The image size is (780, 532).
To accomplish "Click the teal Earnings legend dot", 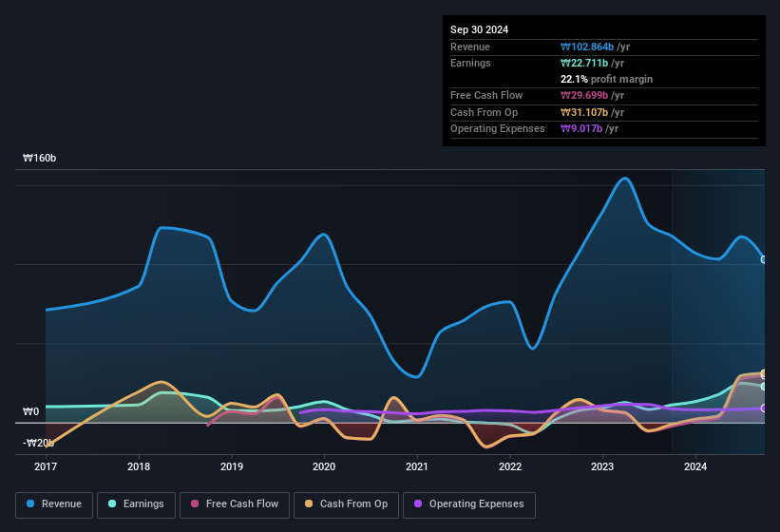I will (x=113, y=504).
